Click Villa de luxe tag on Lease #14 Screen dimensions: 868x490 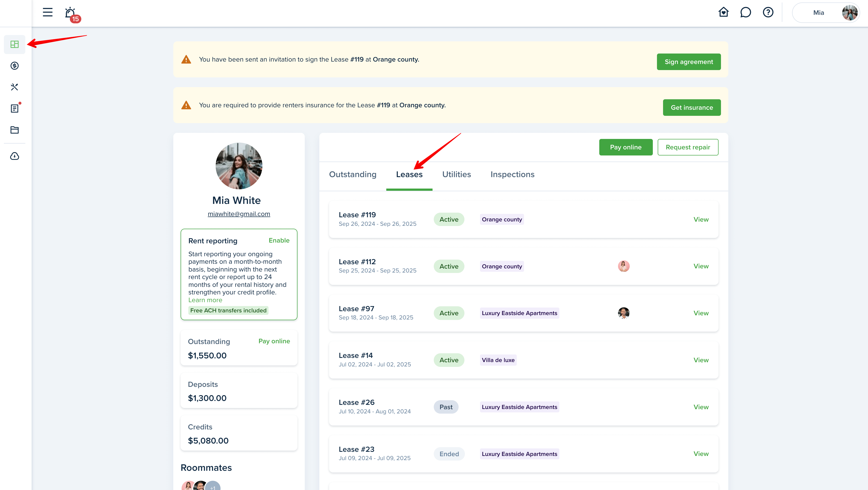(x=498, y=360)
